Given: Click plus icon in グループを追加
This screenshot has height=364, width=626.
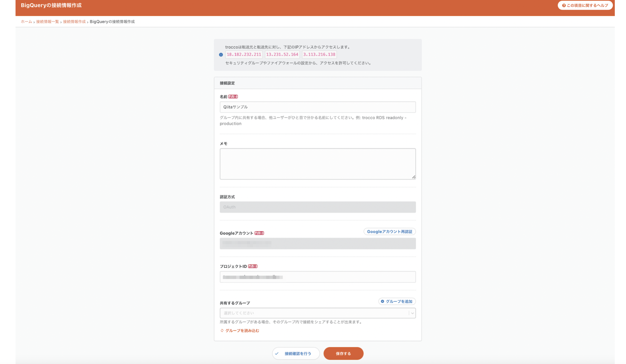Looking at the screenshot, I should click(x=382, y=301).
